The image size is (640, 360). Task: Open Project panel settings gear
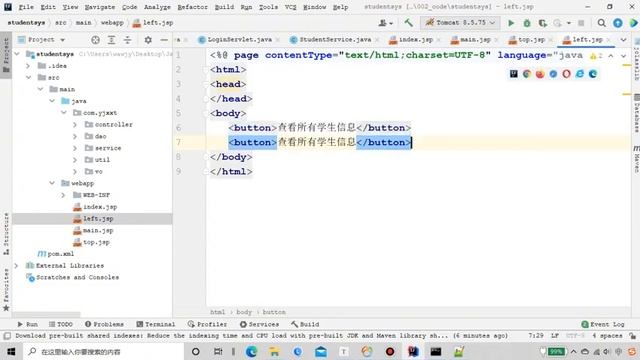click(148, 40)
